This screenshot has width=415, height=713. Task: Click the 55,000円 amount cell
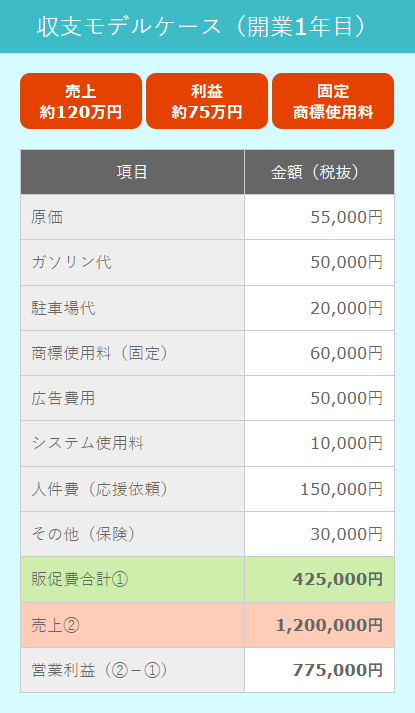coord(320,217)
